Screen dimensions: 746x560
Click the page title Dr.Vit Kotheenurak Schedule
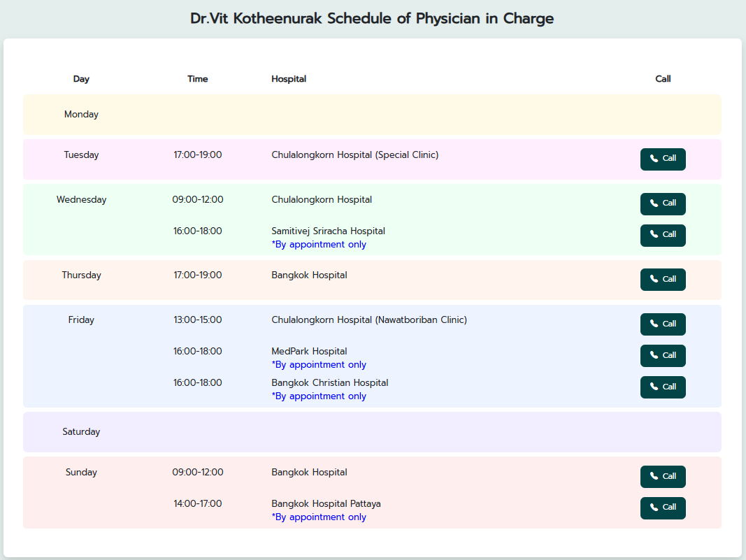pyautogui.click(x=372, y=19)
